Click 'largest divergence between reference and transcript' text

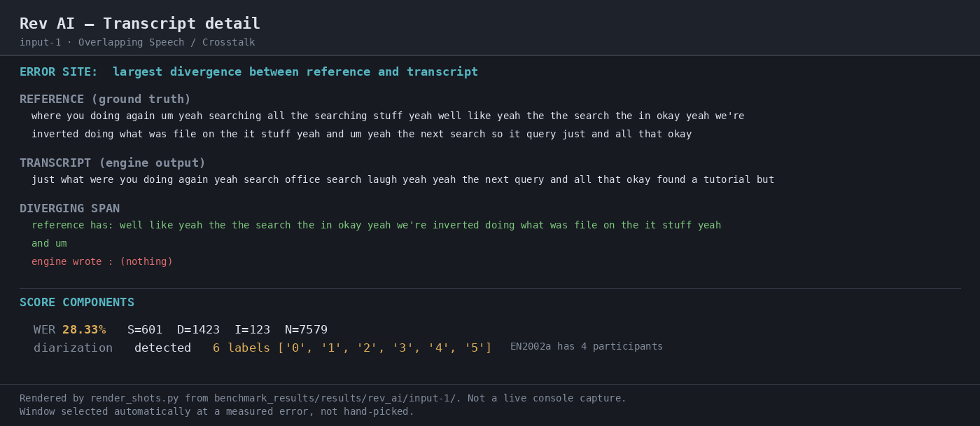click(x=295, y=72)
